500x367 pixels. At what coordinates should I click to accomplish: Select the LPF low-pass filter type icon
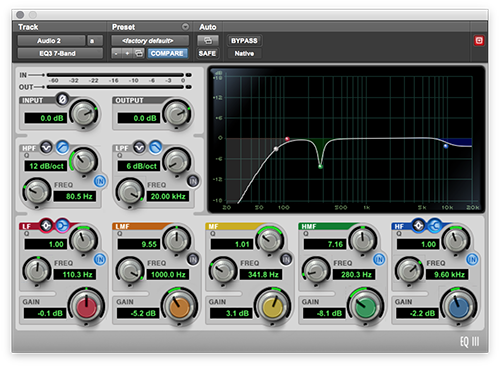(x=155, y=147)
